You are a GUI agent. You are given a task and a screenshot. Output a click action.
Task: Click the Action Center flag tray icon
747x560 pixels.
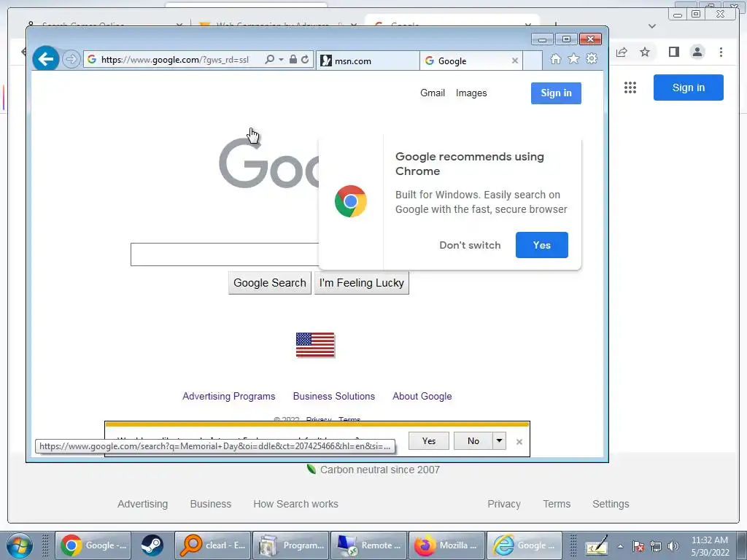pyautogui.click(x=638, y=547)
